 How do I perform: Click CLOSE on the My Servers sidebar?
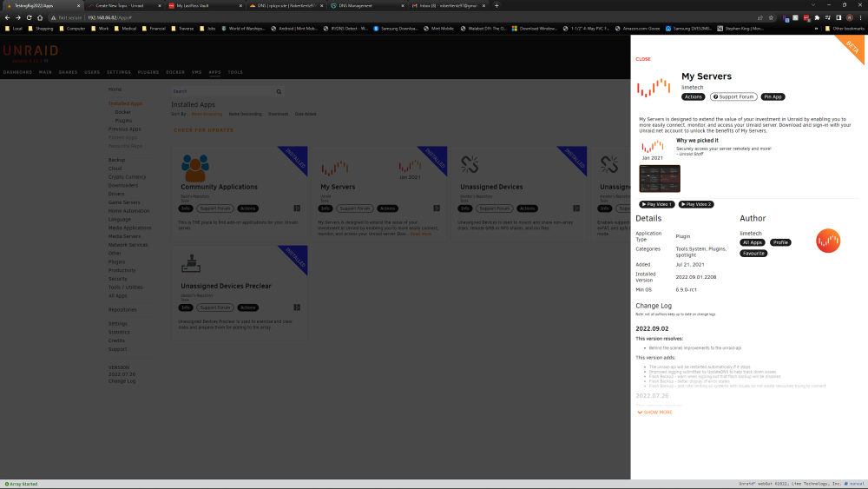click(643, 59)
